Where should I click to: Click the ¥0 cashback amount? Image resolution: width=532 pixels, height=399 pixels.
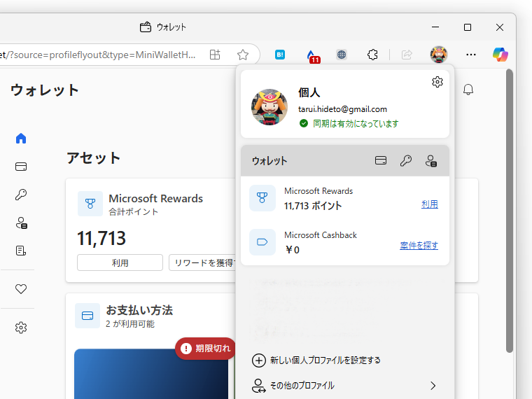pyautogui.click(x=292, y=250)
